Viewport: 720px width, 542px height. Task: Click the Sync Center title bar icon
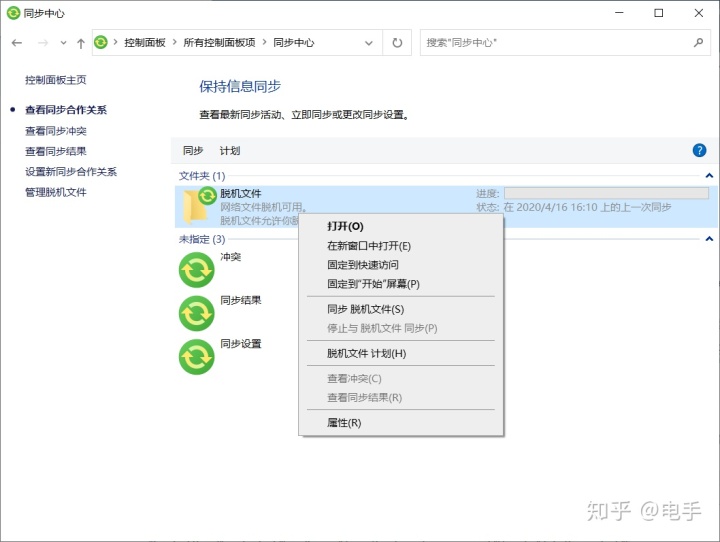pyautogui.click(x=13, y=13)
